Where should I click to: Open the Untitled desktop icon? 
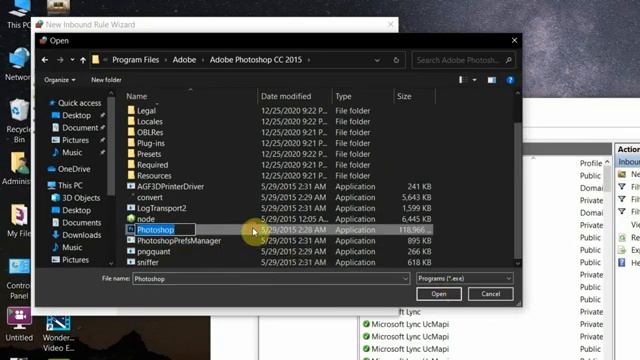(x=19, y=325)
